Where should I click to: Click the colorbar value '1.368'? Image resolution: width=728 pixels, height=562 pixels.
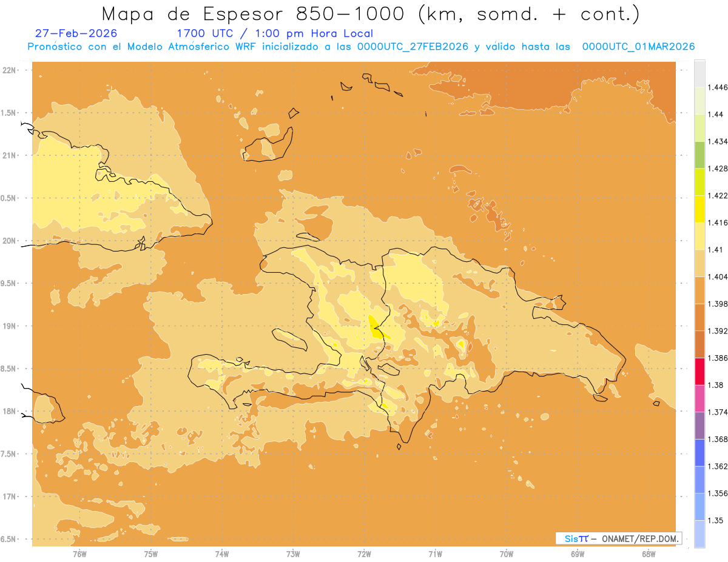point(719,439)
